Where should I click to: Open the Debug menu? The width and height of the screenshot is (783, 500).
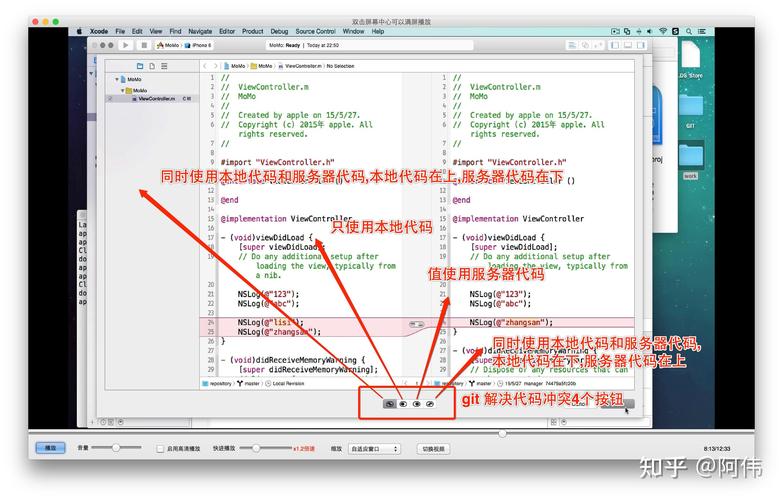[x=279, y=31]
